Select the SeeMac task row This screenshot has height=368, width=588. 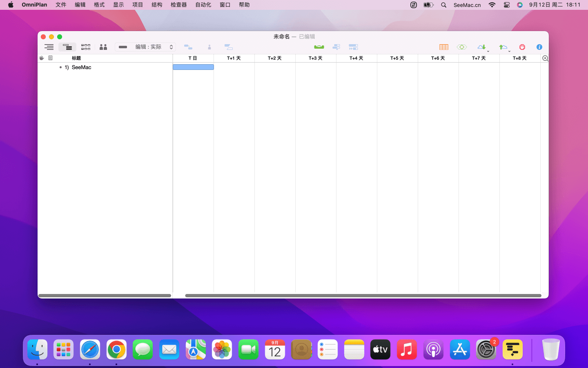[81, 67]
